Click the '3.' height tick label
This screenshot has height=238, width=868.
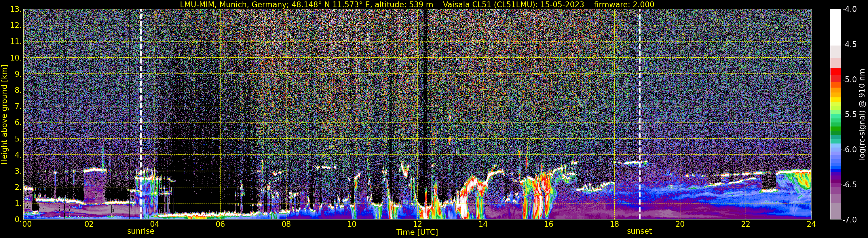tap(18, 171)
